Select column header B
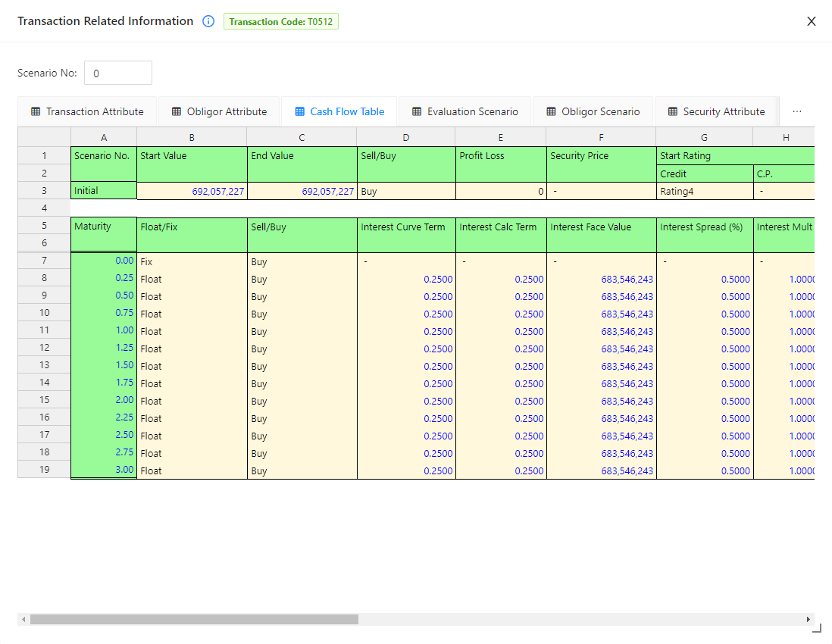832x644 pixels. (x=191, y=137)
